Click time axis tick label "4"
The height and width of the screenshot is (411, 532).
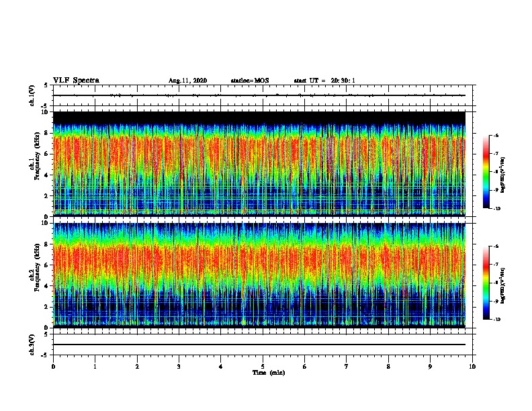[221, 367]
